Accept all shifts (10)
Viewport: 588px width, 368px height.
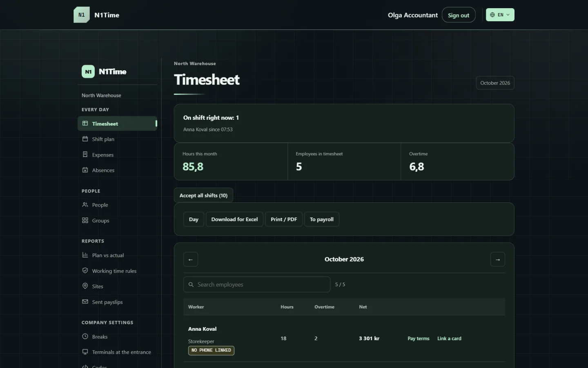[203, 195]
